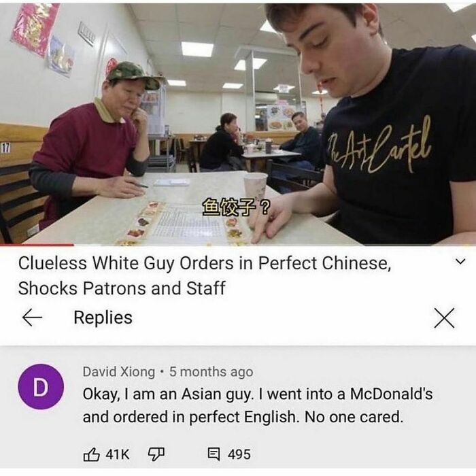Go back using the Replies arrow
The image size is (476, 476).
click(x=32, y=318)
